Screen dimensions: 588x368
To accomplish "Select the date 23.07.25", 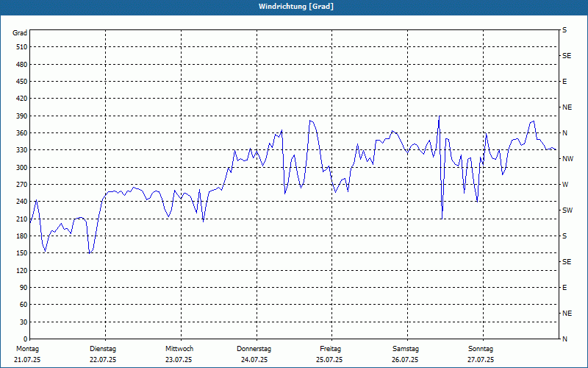I will pyautogui.click(x=179, y=360).
